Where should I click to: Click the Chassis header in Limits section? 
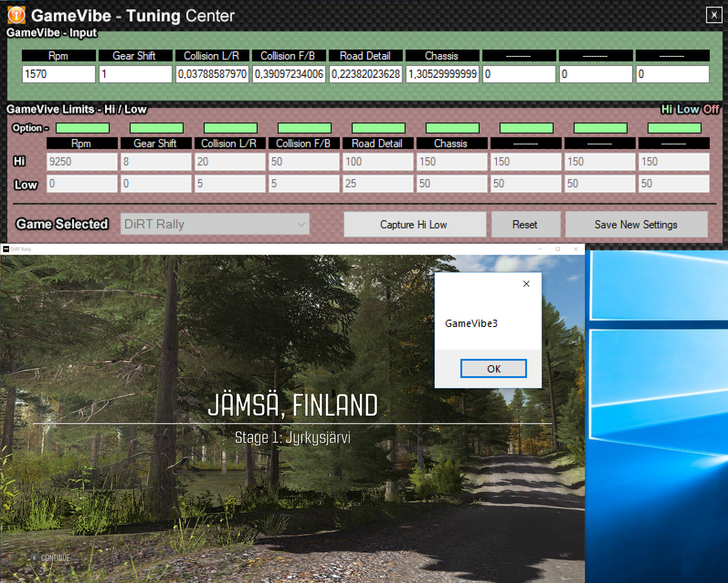point(452,143)
